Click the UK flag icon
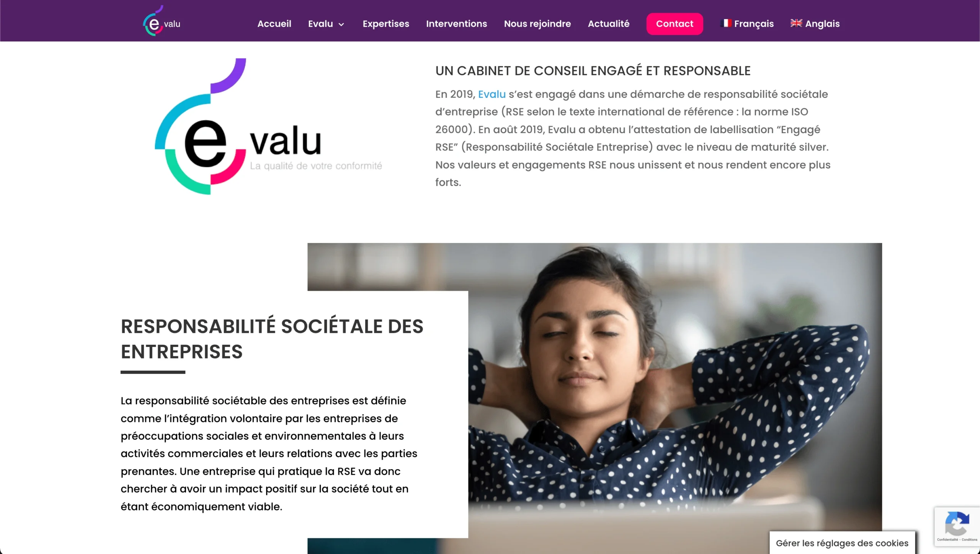This screenshot has width=980, height=554. pyautogui.click(x=796, y=23)
